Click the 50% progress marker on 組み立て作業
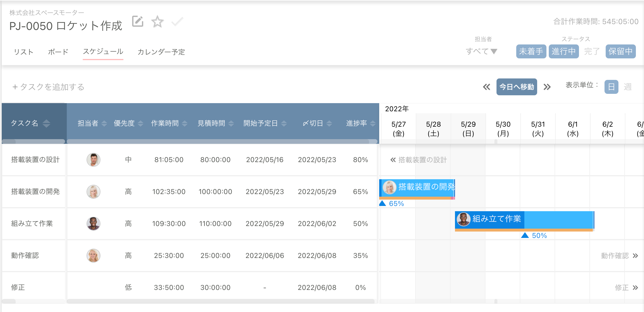 (x=525, y=235)
